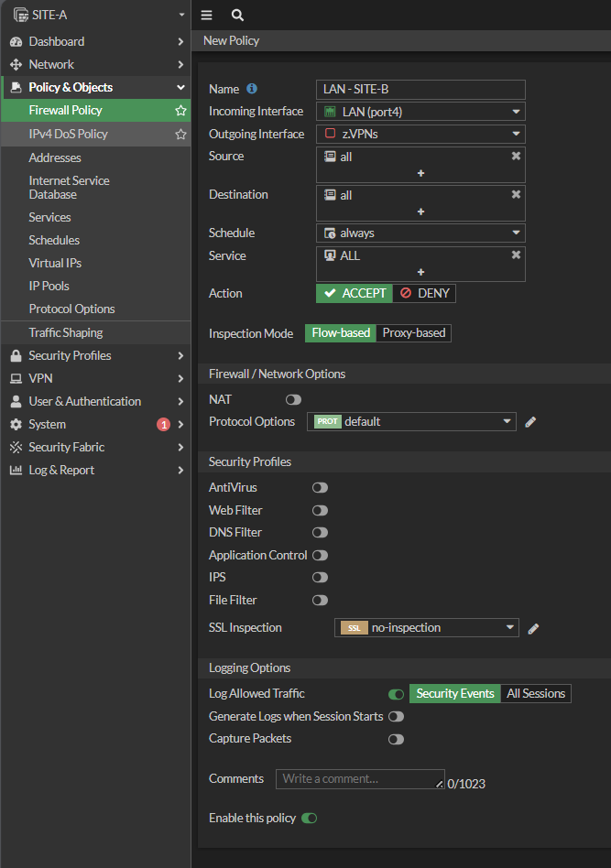Expand the SSL Inspection dropdown
611x868 pixels.
point(427,628)
